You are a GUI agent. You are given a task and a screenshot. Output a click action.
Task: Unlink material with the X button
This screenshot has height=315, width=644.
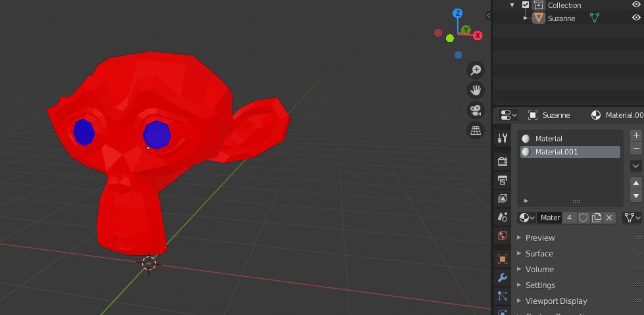609,218
